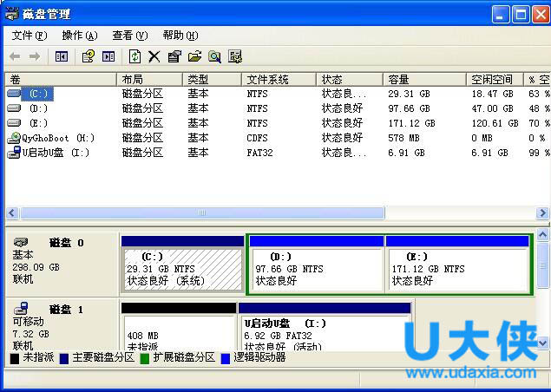Open the 查看(V) menu
This screenshot has width=551, height=392.
[129, 36]
